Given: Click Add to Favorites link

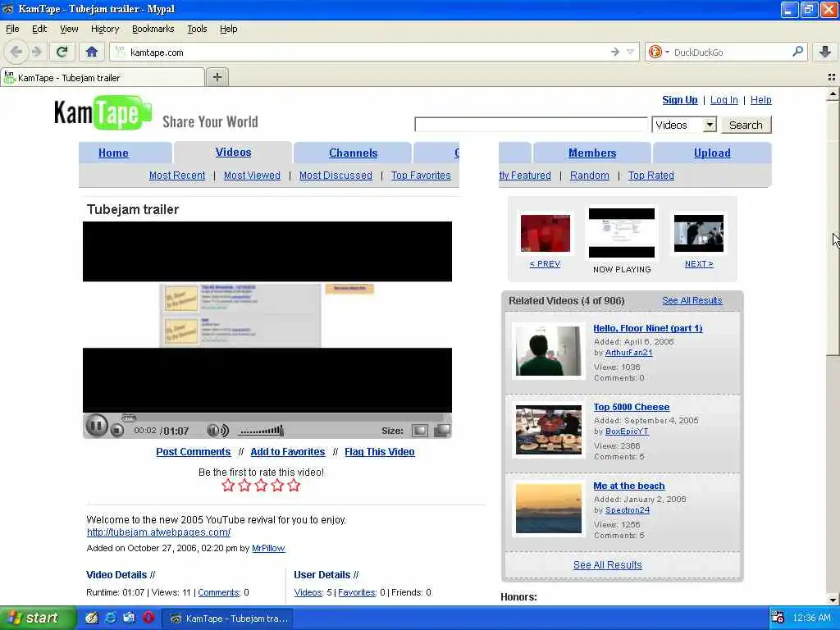Looking at the screenshot, I should [288, 452].
